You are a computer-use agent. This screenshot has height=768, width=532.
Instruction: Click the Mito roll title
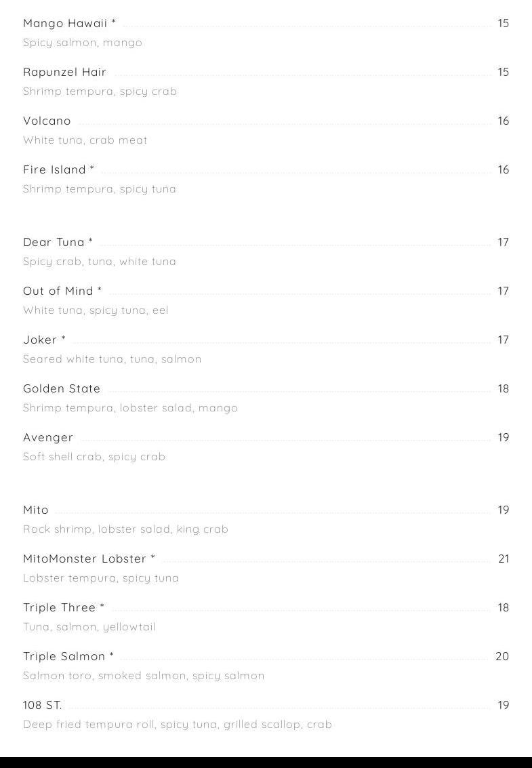[x=36, y=510]
